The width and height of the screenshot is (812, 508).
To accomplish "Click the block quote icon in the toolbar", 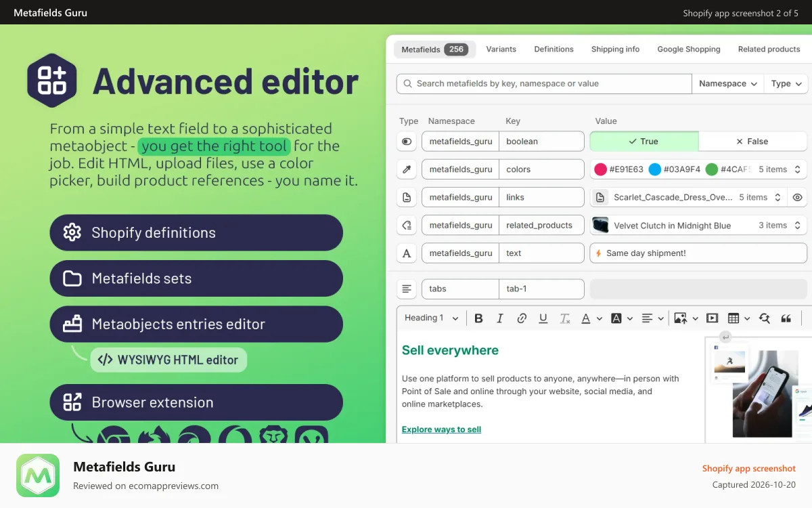I will click(786, 318).
